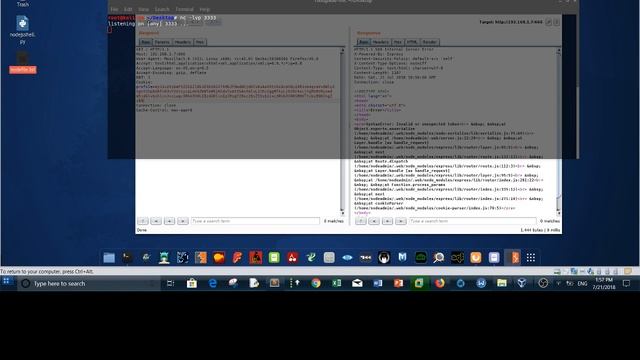Open the orange speech bubble dock icon
This screenshot has height=360, width=640.
[219, 258]
